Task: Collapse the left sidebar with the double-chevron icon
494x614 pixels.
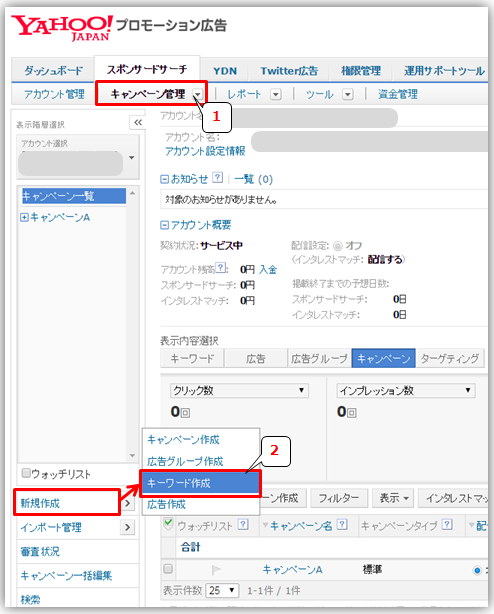Action: tap(137, 123)
